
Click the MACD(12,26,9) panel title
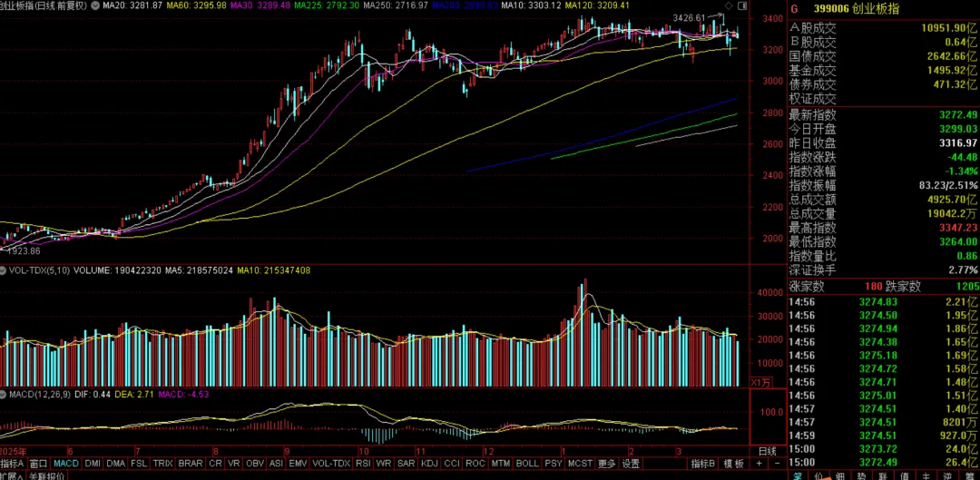tap(39, 395)
